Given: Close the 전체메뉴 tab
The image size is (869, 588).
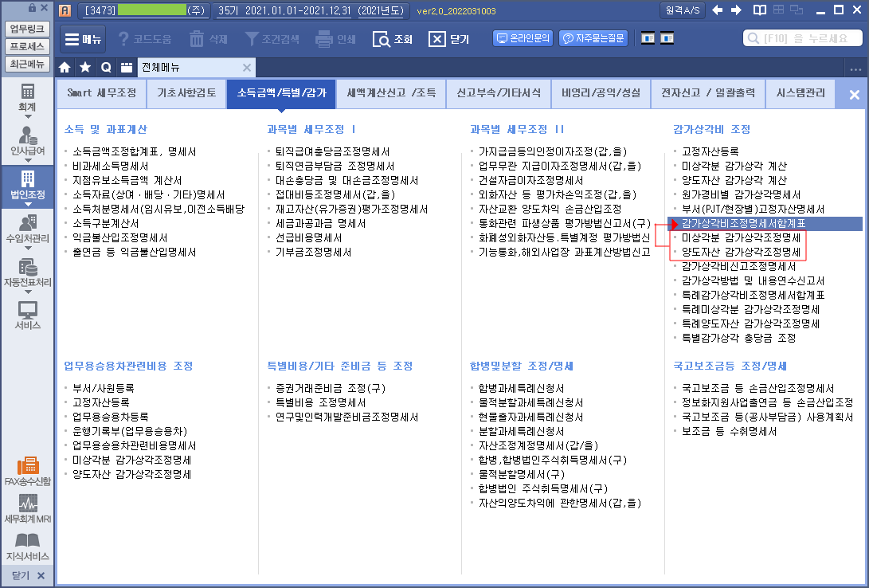Looking at the screenshot, I should pyautogui.click(x=247, y=68).
